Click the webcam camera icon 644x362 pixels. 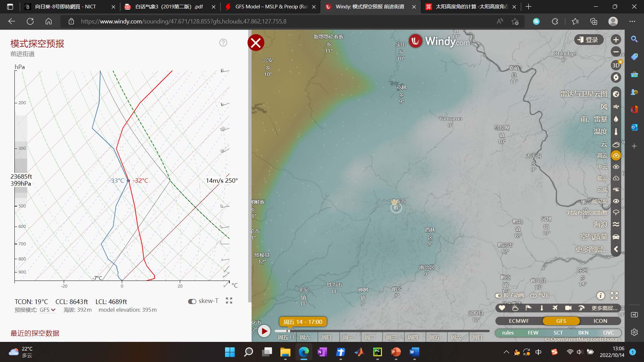click(x=568, y=308)
